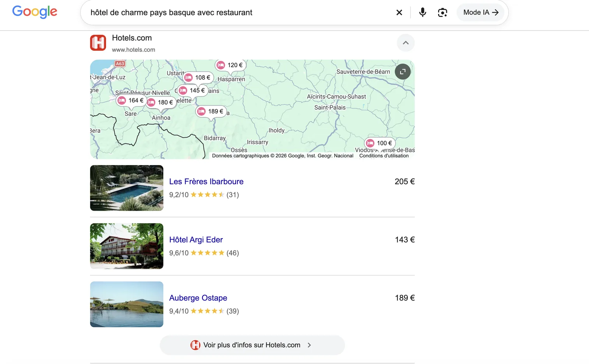Click Hasparren label on map

tap(231, 79)
